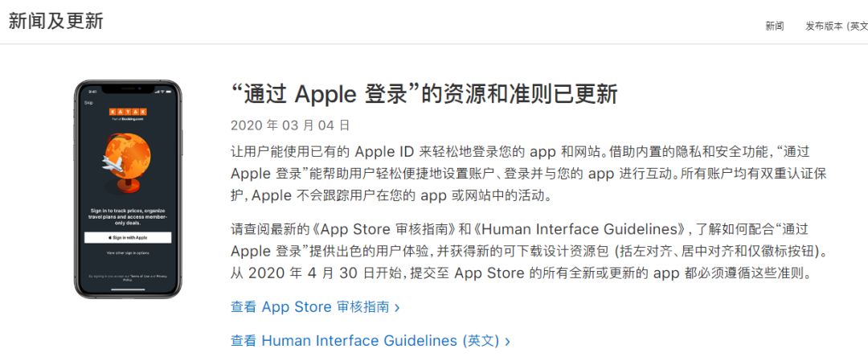
Task: Click the iPhone mockup image frame
Action: pos(128,189)
